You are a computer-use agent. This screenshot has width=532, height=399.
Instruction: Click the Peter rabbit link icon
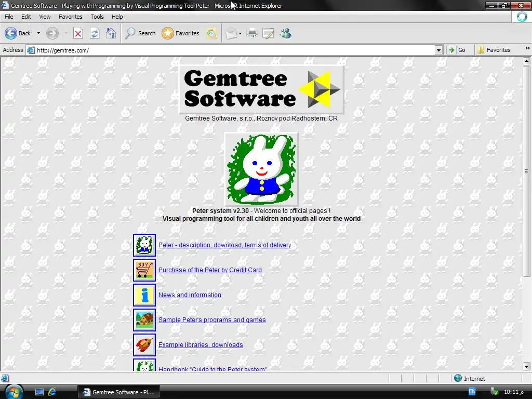pyautogui.click(x=144, y=245)
